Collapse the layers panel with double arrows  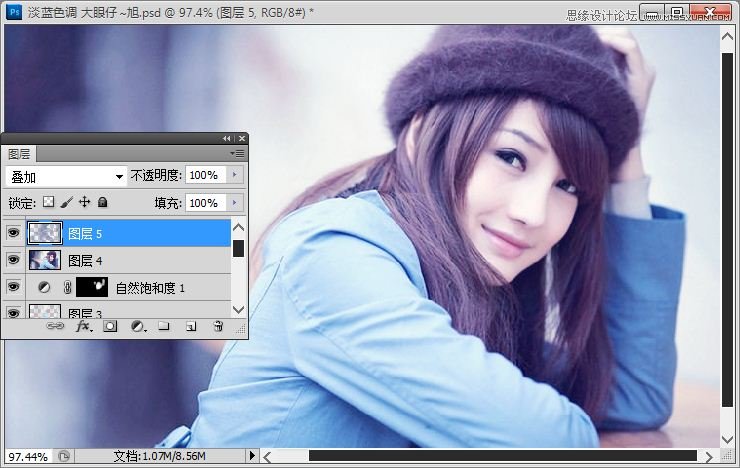point(227,138)
